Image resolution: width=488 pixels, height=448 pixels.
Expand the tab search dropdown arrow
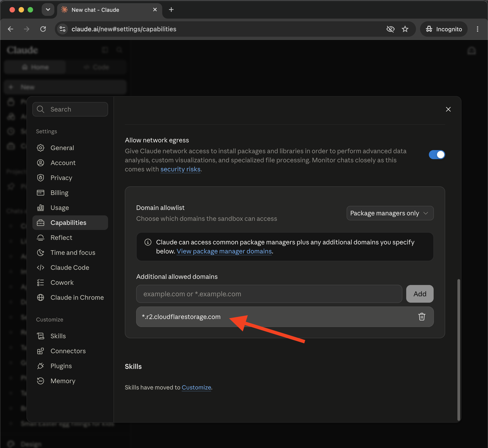tap(48, 10)
